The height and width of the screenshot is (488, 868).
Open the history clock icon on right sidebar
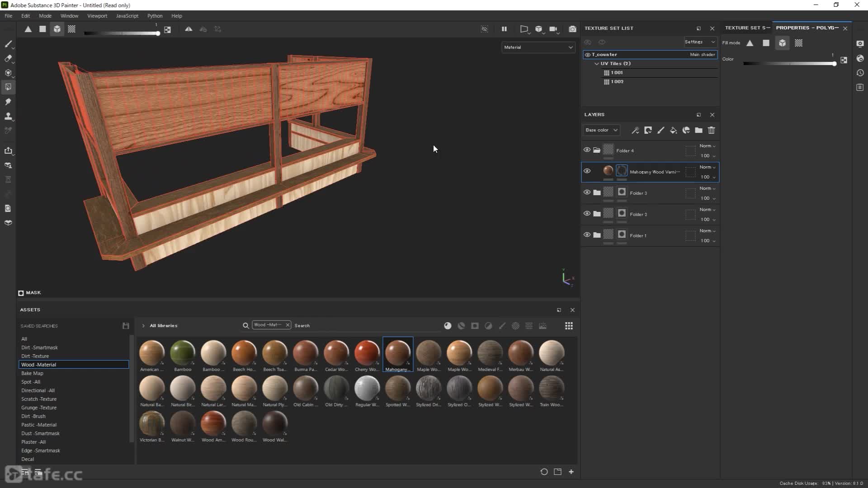(860, 73)
